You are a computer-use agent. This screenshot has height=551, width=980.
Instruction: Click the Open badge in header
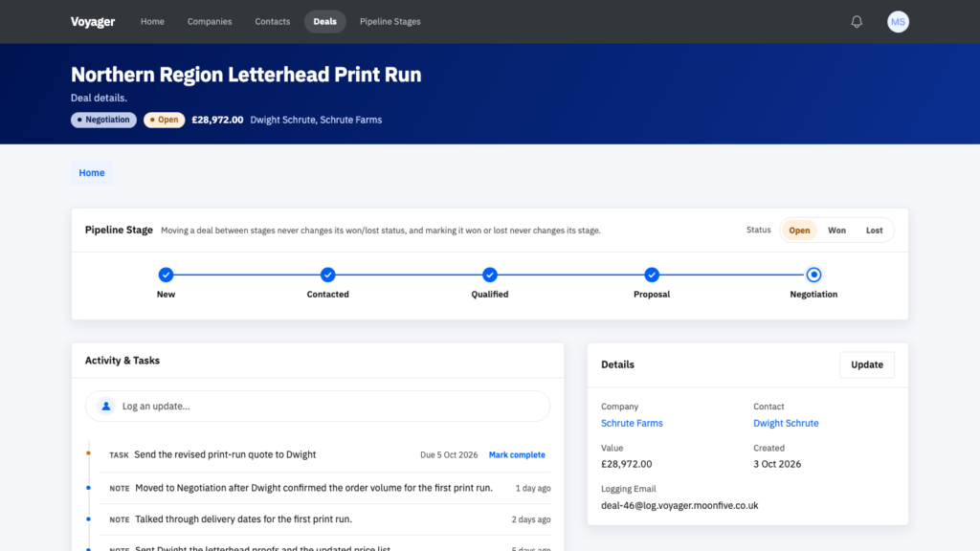pos(165,120)
